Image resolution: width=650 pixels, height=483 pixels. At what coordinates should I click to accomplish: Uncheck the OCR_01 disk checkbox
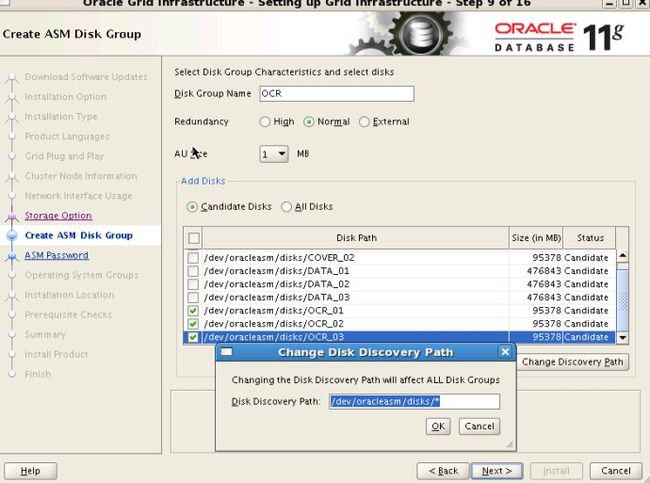[x=193, y=311]
